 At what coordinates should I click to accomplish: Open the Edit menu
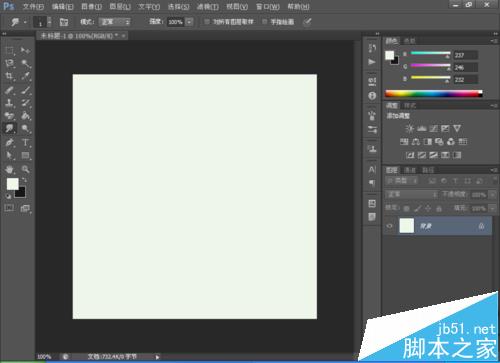point(63,7)
